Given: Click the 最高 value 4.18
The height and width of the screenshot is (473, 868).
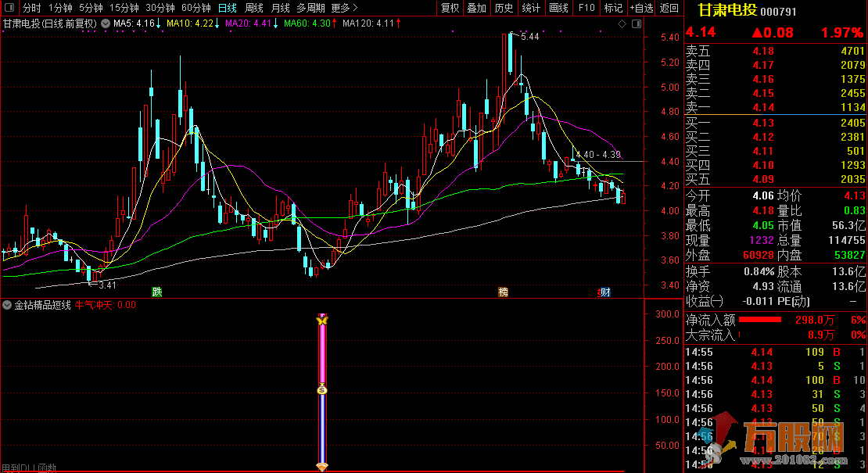Looking at the screenshot, I should (762, 211).
